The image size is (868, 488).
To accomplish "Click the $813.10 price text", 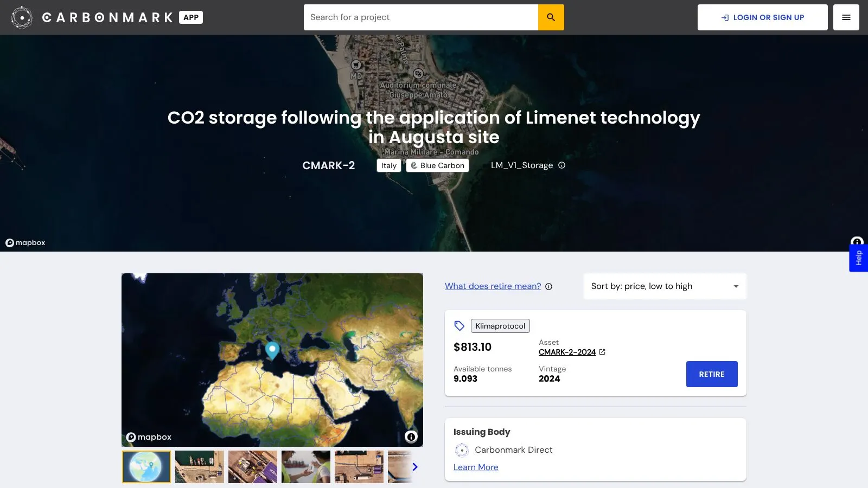I will pos(473,347).
